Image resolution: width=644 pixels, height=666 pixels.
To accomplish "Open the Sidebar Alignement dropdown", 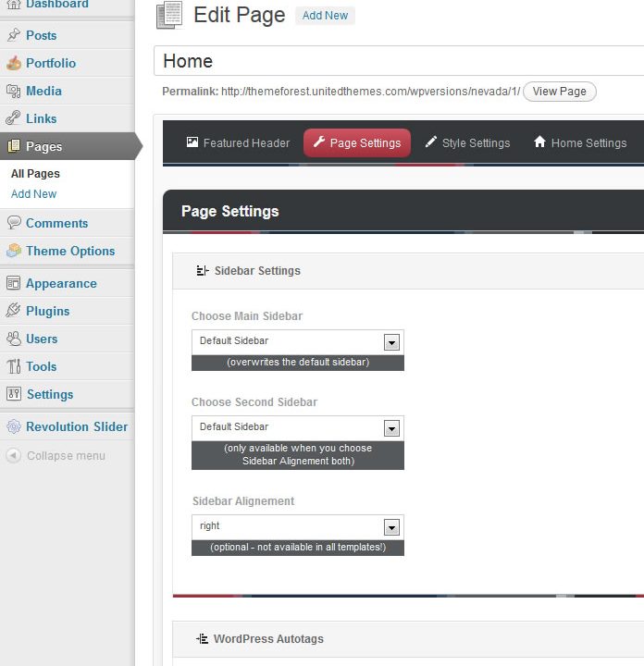I will click(297, 526).
